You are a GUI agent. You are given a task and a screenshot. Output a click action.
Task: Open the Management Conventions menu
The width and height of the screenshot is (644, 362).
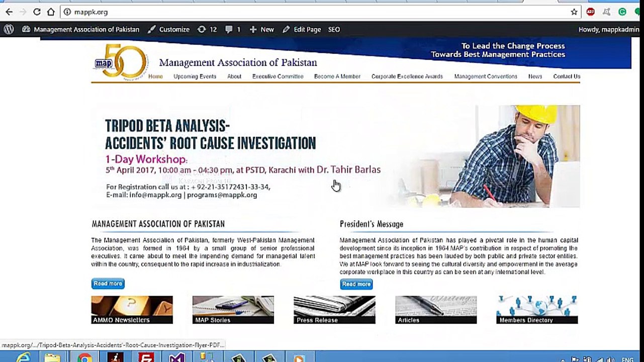coord(486,76)
